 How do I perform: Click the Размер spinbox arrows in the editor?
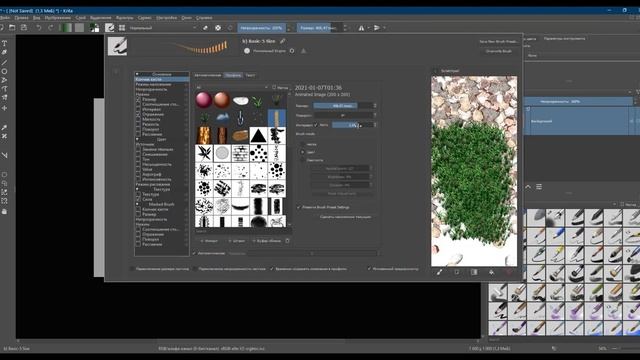(375, 106)
